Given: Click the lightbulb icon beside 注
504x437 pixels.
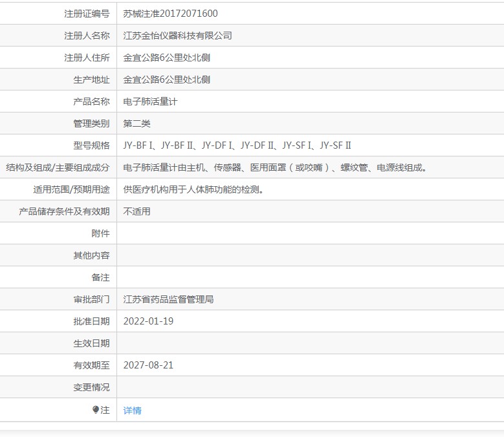Looking at the screenshot, I should (x=96, y=410).
